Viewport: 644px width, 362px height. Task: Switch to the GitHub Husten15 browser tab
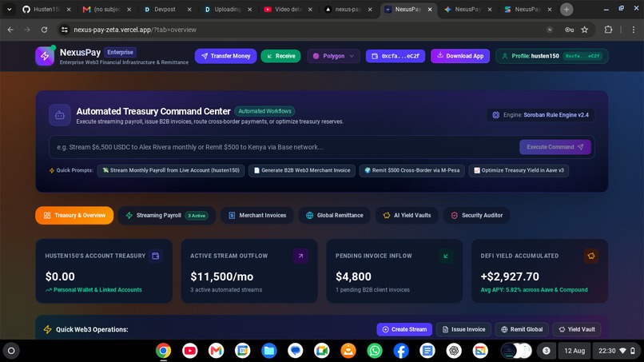click(x=47, y=9)
